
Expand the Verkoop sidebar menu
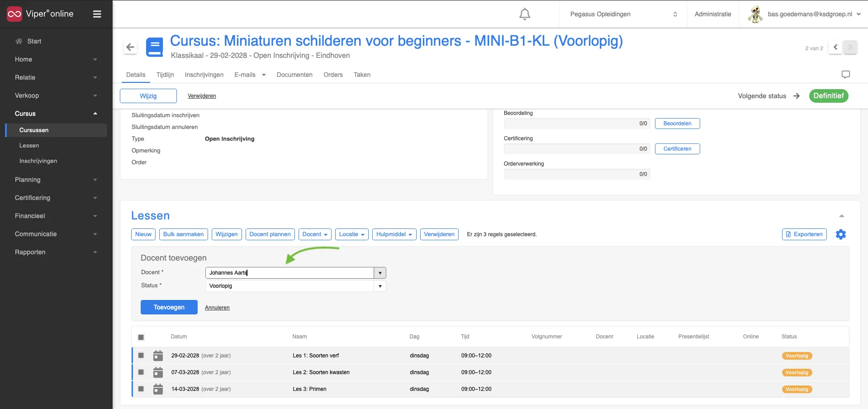pyautogui.click(x=56, y=95)
